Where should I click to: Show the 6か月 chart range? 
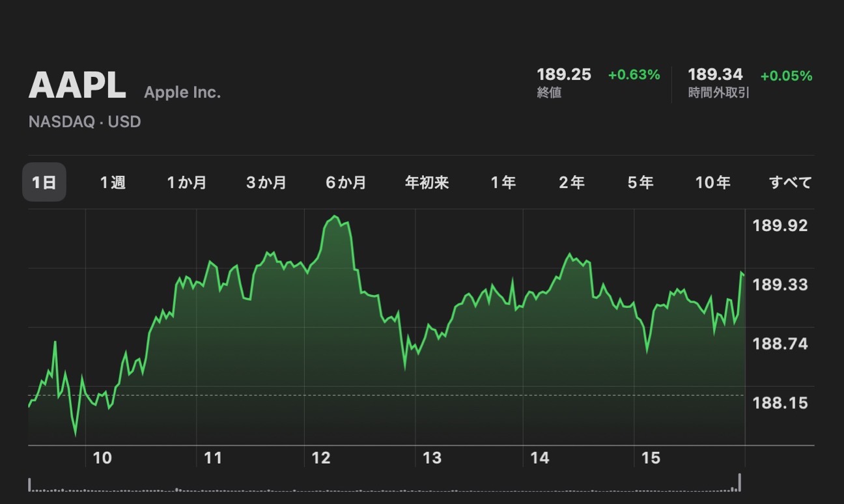[x=346, y=182]
